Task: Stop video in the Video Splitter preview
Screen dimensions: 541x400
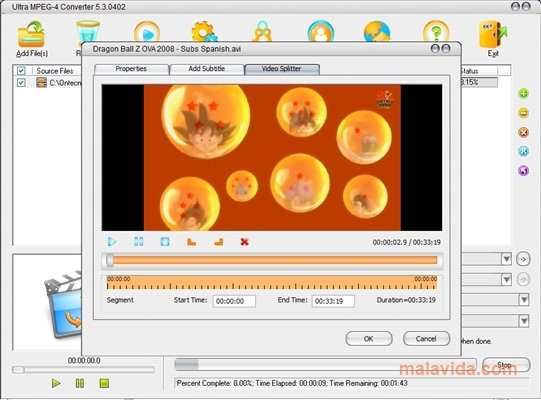Action: click(x=165, y=242)
